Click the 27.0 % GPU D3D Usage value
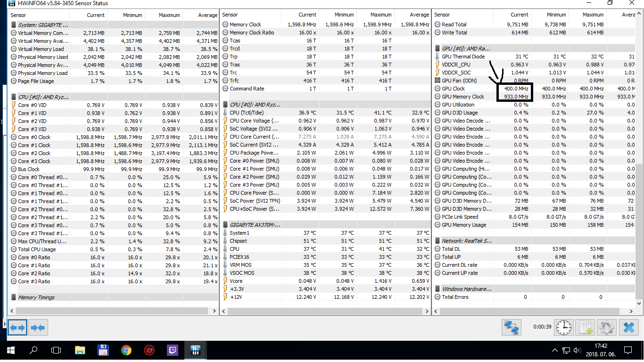The image size is (644, 362). point(595,113)
